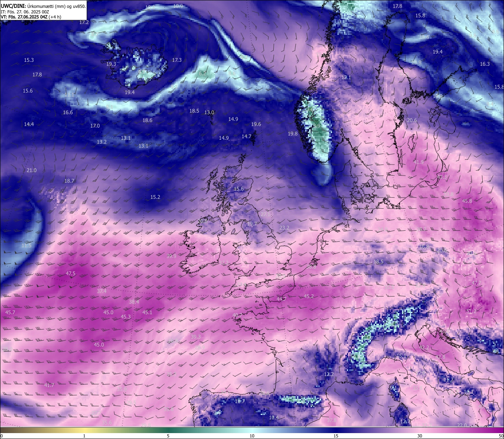Click the 14.7 value on the map
Viewport: 504px width, 439px height.
[246, 137]
